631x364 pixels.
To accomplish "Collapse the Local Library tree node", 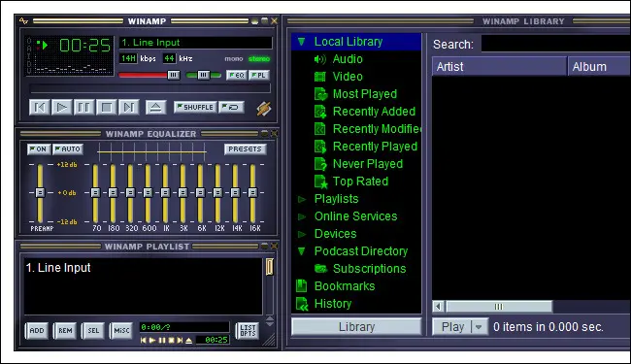I will (301, 42).
